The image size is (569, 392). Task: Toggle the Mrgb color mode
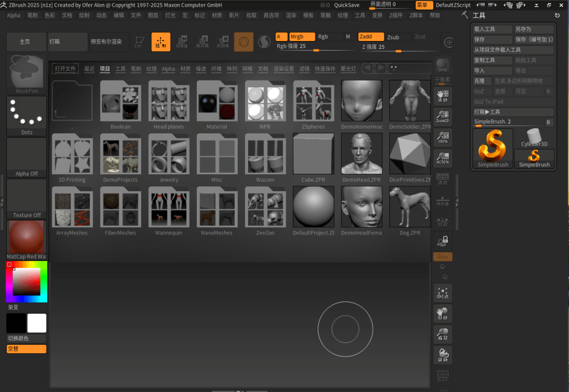pyautogui.click(x=301, y=37)
